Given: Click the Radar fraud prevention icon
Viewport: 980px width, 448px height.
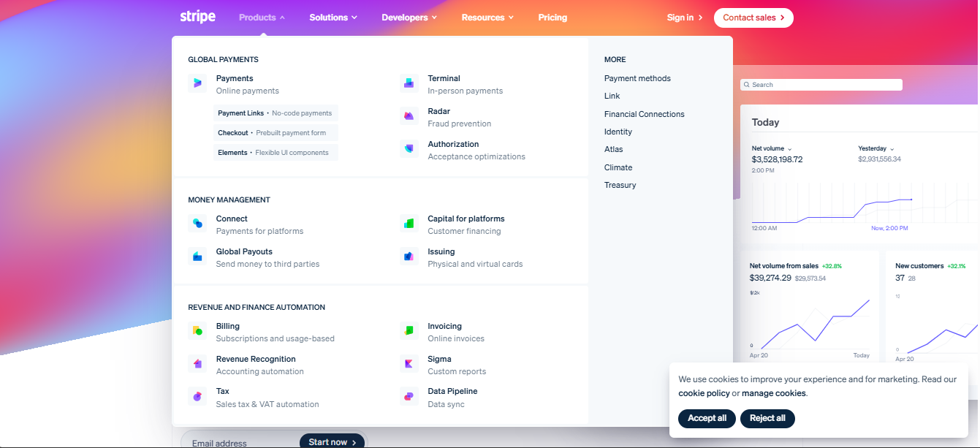Looking at the screenshot, I should click(x=409, y=116).
